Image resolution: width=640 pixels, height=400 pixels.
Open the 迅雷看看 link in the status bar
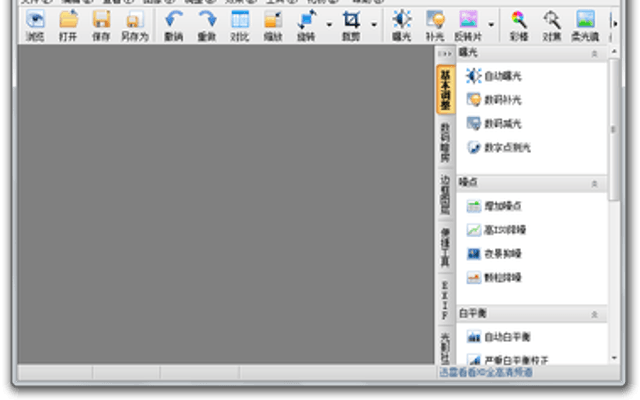coord(486,372)
